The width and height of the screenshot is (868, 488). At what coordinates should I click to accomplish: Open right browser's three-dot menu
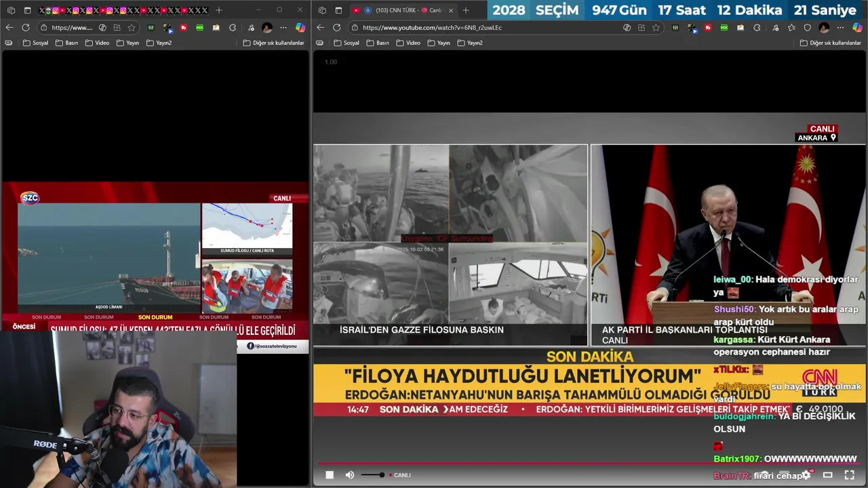[x=840, y=28]
